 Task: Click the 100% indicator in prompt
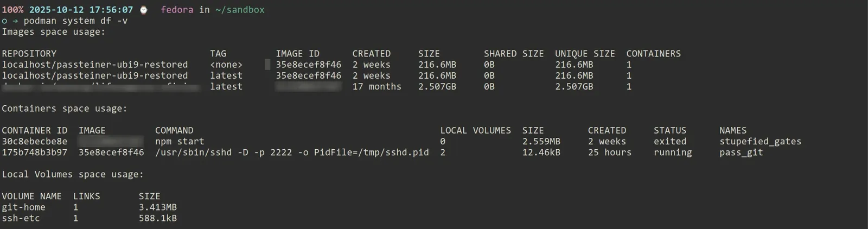click(x=12, y=10)
